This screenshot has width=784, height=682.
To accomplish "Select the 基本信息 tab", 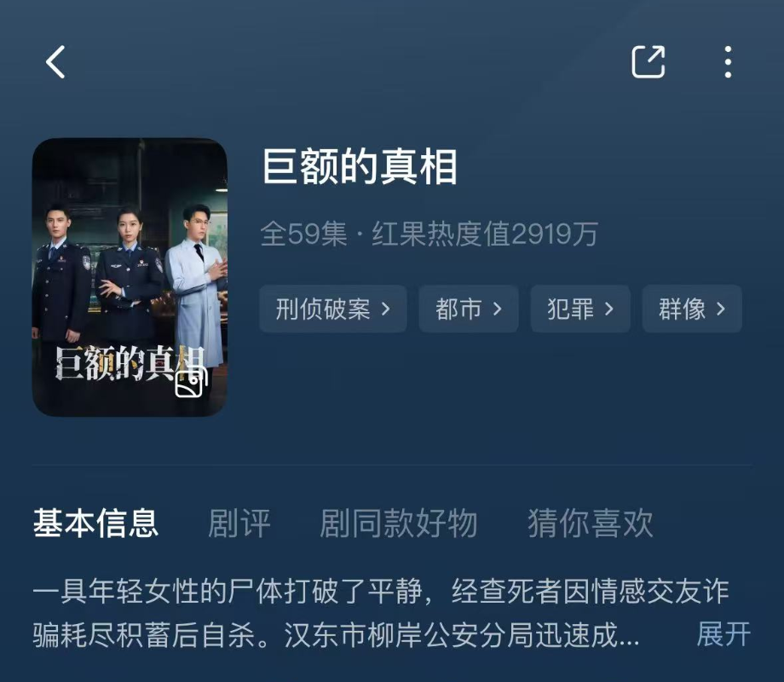I will click(96, 523).
